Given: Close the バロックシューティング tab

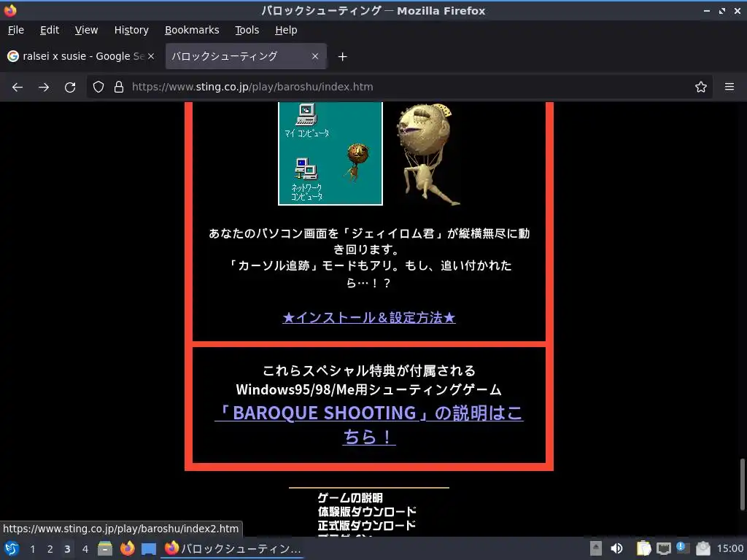Looking at the screenshot, I should [315, 56].
